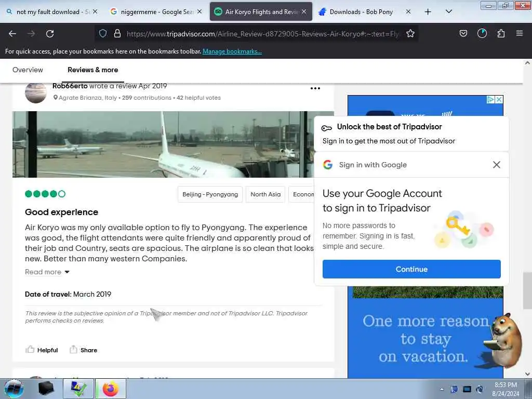Close the advertisement with X icon

point(499,99)
